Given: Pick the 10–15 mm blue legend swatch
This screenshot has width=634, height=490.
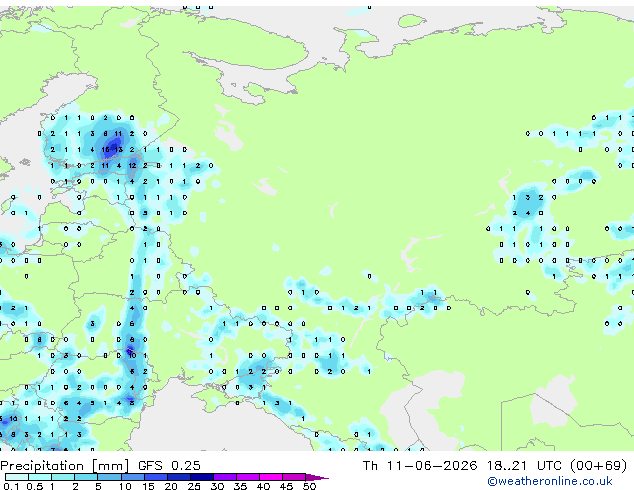Looking at the screenshot, I should (132, 477).
